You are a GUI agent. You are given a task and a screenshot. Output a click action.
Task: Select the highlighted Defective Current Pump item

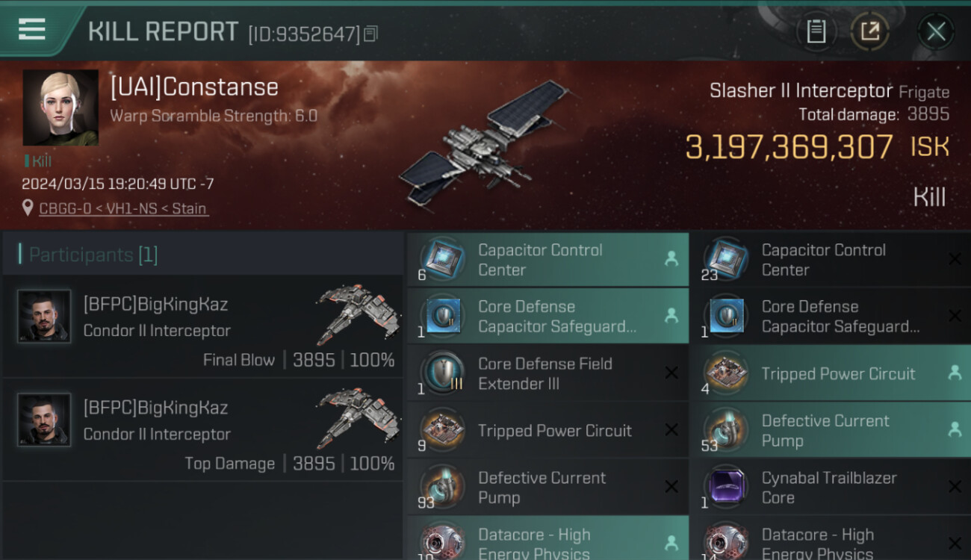click(830, 430)
